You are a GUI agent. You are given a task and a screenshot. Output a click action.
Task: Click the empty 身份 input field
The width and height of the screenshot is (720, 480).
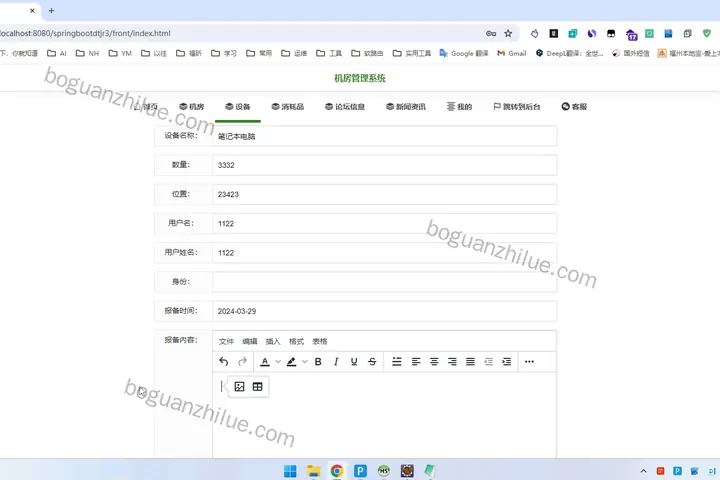coord(384,282)
